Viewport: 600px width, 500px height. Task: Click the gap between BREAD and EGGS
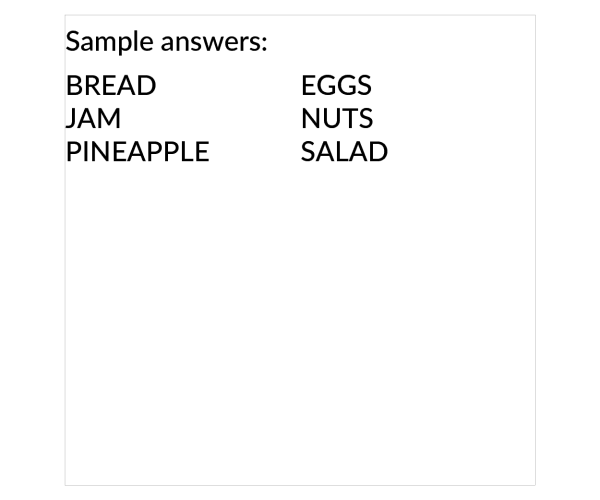(229, 85)
